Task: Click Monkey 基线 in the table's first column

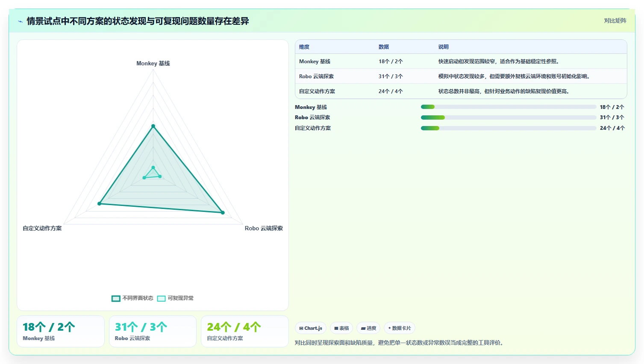Action: coord(315,62)
